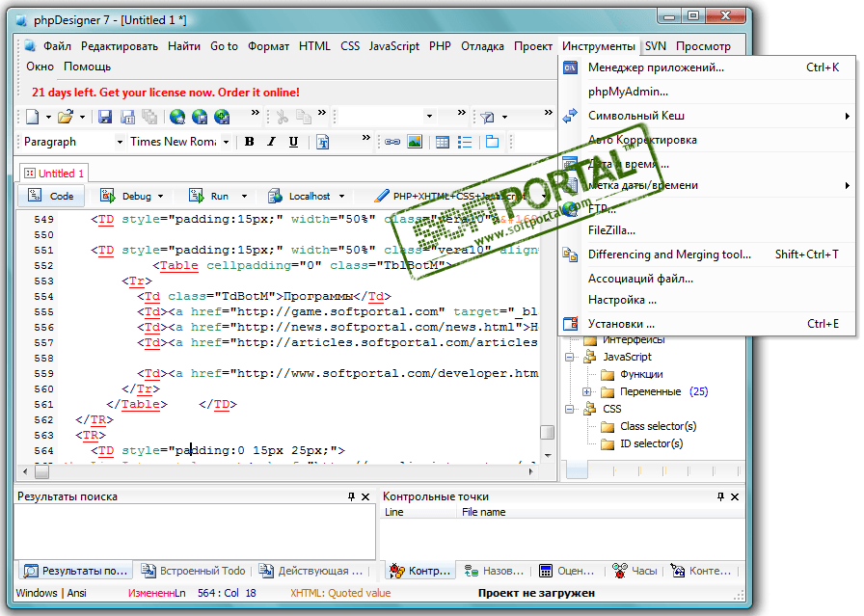The width and height of the screenshot is (864, 616).
Task: Open the Run dropdown arrow
Action: click(244, 196)
